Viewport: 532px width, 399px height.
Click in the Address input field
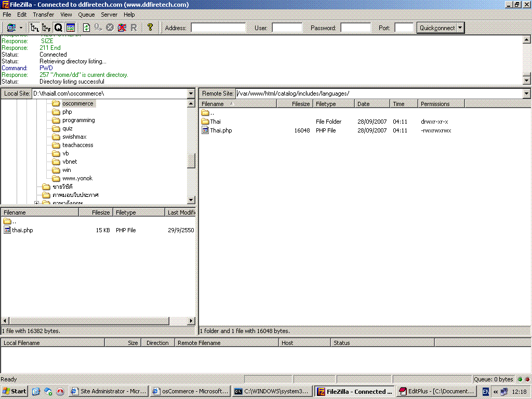[x=218, y=28]
